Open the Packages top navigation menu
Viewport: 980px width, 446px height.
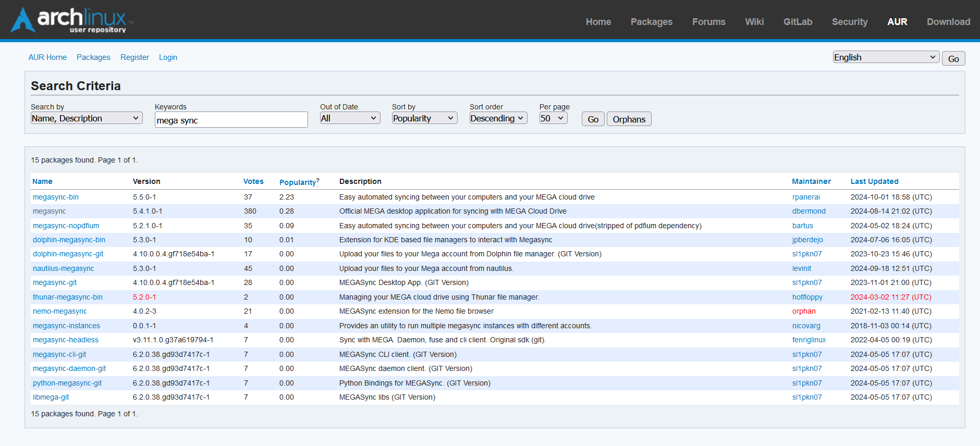[x=651, y=22]
